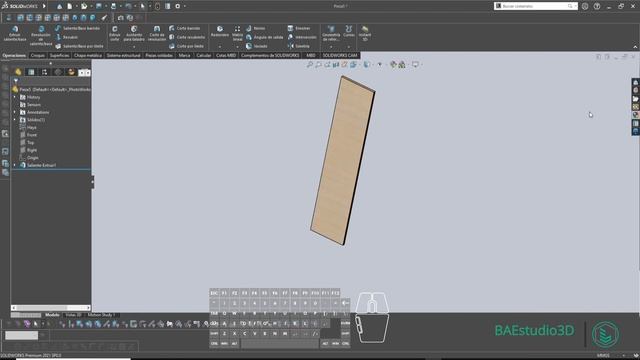Select Revolución de saliente/base tool
Screen dimensions: 640x360
(41, 36)
